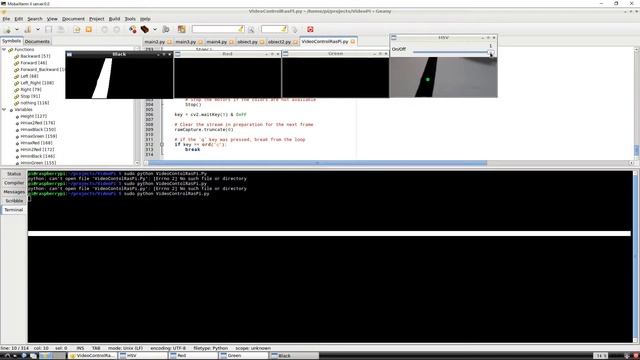
Task: Click the Save all files icon
Action: [61, 29]
